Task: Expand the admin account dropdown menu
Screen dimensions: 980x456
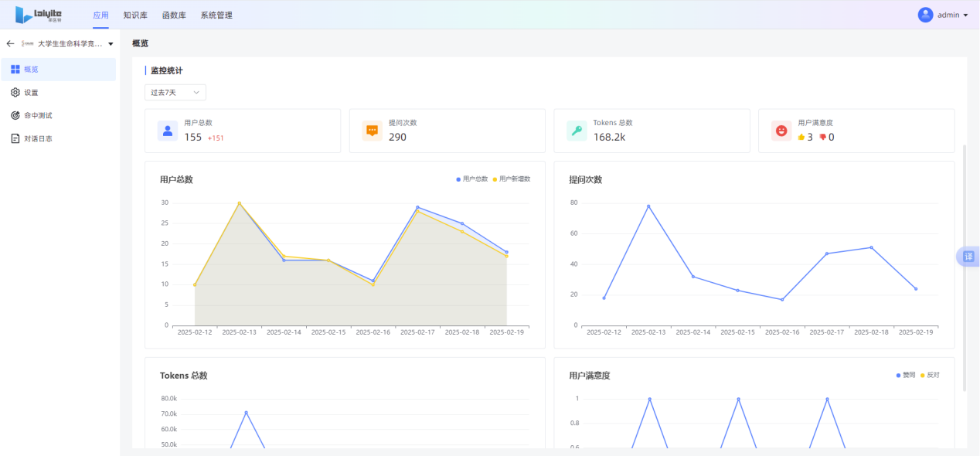Action: (965, 15)
